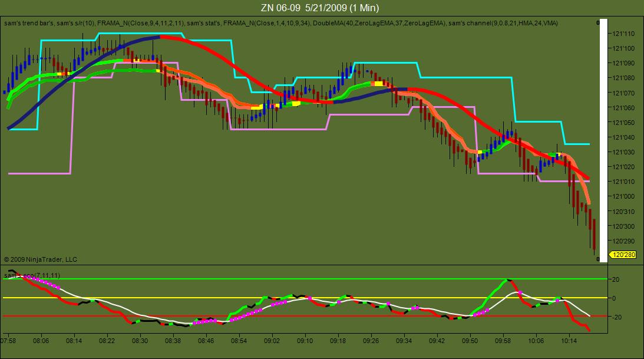Screen dimensions: 644x359
Task: Click the 121'000 price axis label
Action: click(x=623, y=197)
